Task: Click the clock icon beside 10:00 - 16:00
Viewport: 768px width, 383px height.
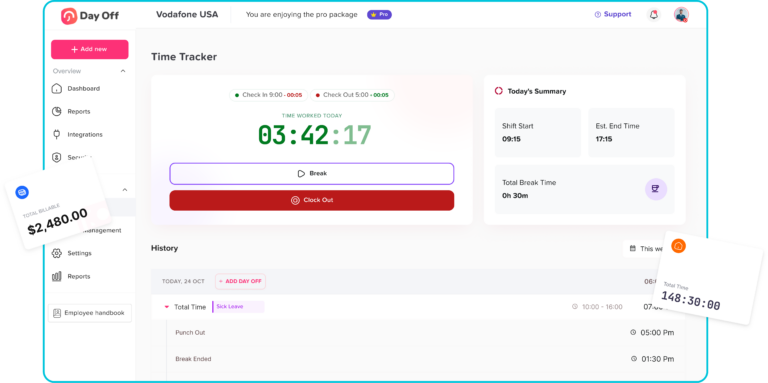Action: pyautogui.click(x=575, y=307)
